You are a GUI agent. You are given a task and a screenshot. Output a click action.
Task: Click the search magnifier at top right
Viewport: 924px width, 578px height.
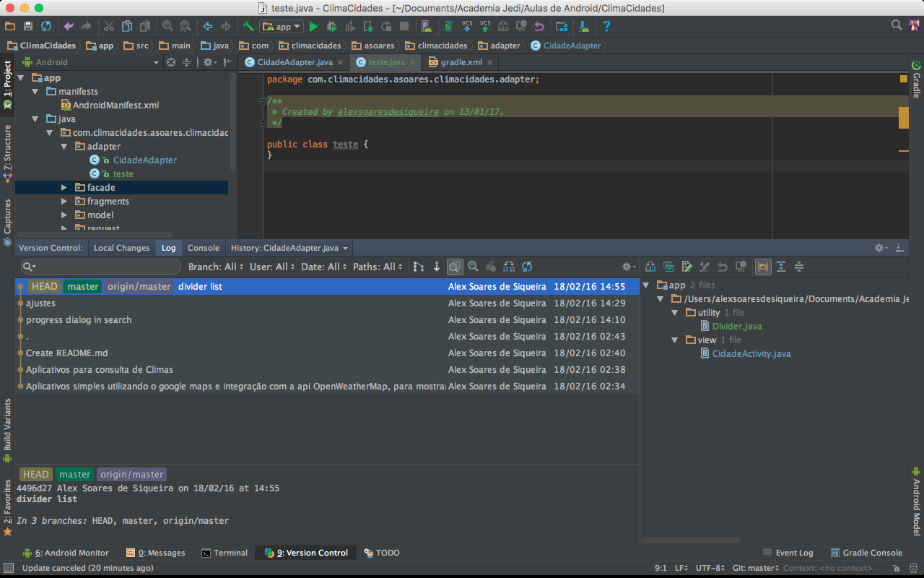tap(897, 26)
